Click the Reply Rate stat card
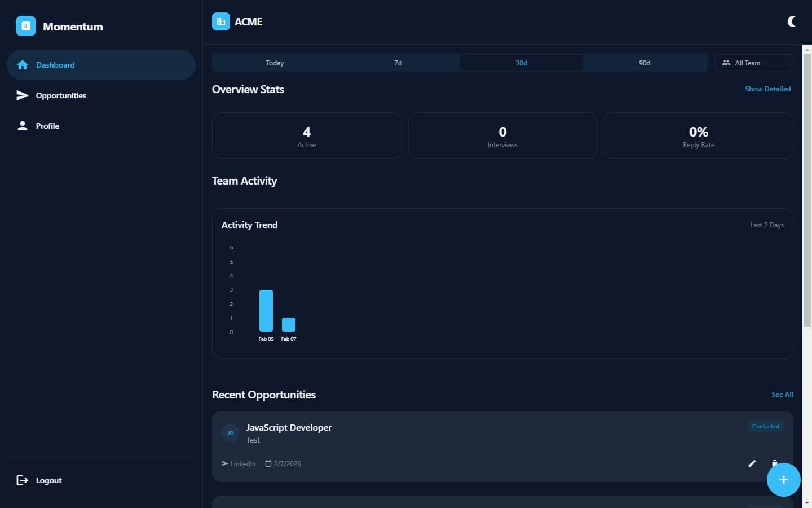The height and width of the screenshot is (508, 812). 698,135
